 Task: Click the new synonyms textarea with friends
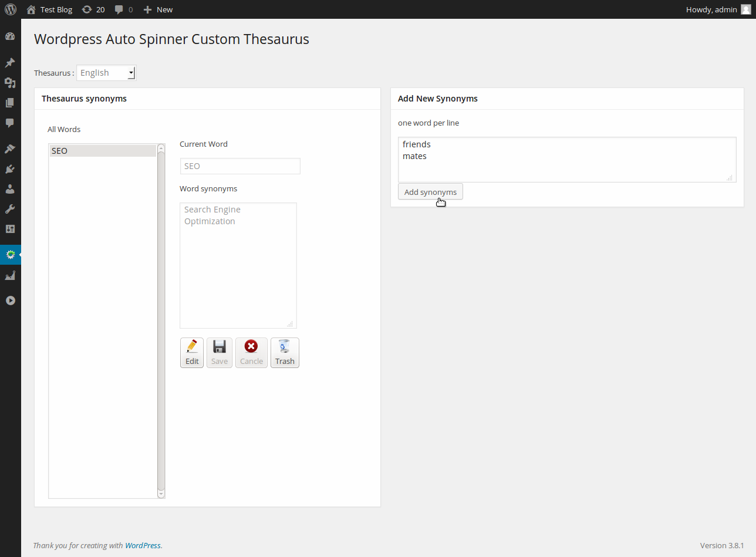click(567, 160)
